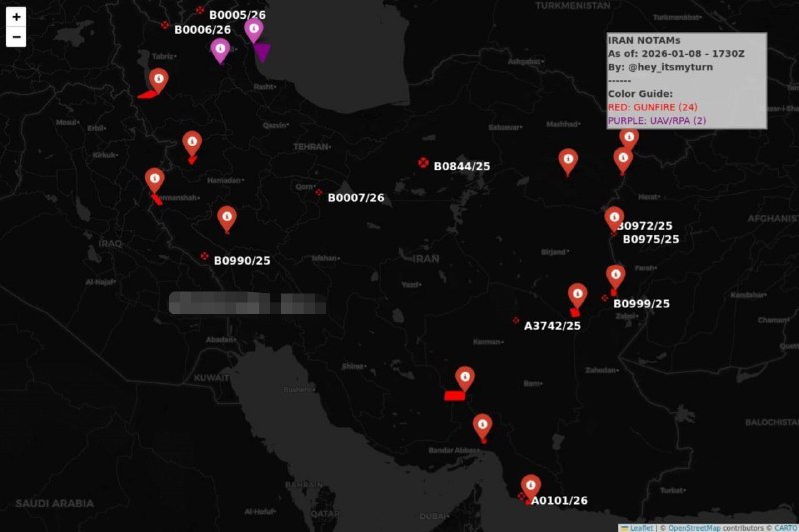This screenshot has width=799, height=532.
Task: Click the IRAN NOTAMs legend title
Action: [x=644, y=40]
